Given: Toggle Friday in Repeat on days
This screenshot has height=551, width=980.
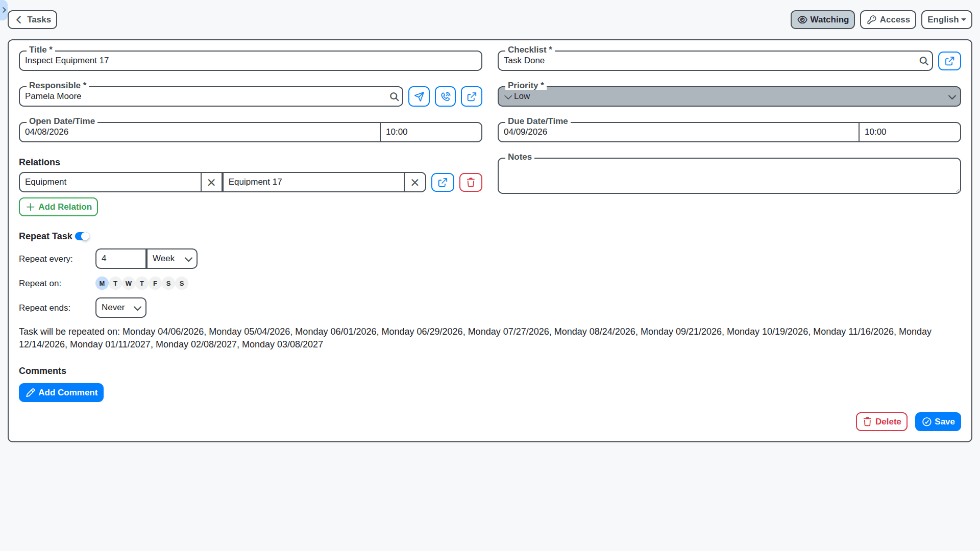Looking at the screenshot, I should pos(155,284).
